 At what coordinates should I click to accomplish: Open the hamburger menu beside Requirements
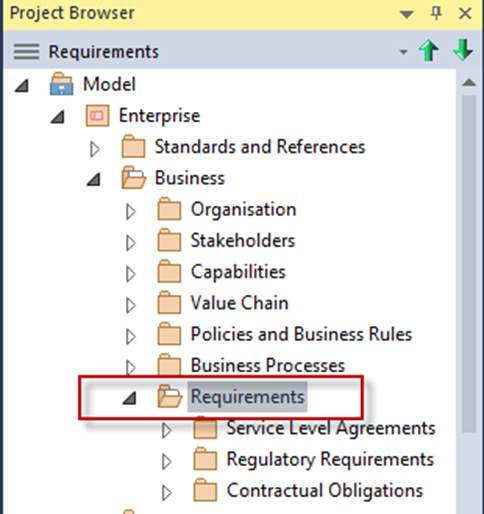(26, 52)
